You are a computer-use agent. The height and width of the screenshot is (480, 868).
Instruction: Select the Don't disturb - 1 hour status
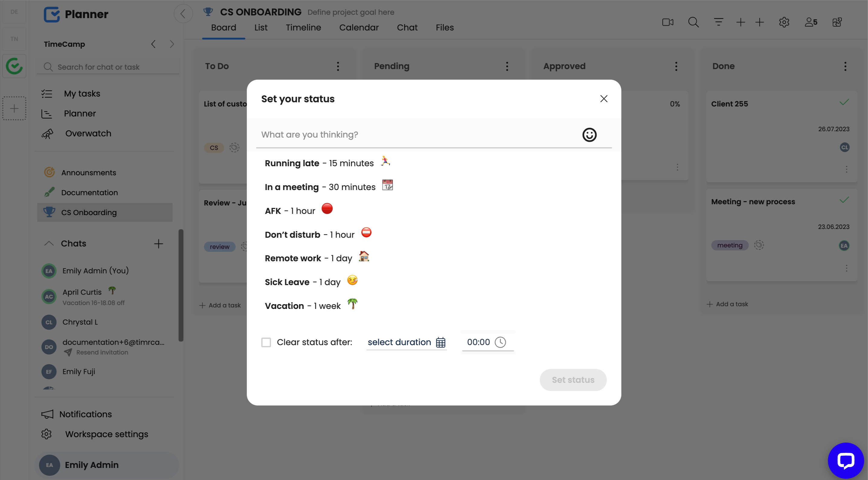pyautogui.click(x=309, y=235)
